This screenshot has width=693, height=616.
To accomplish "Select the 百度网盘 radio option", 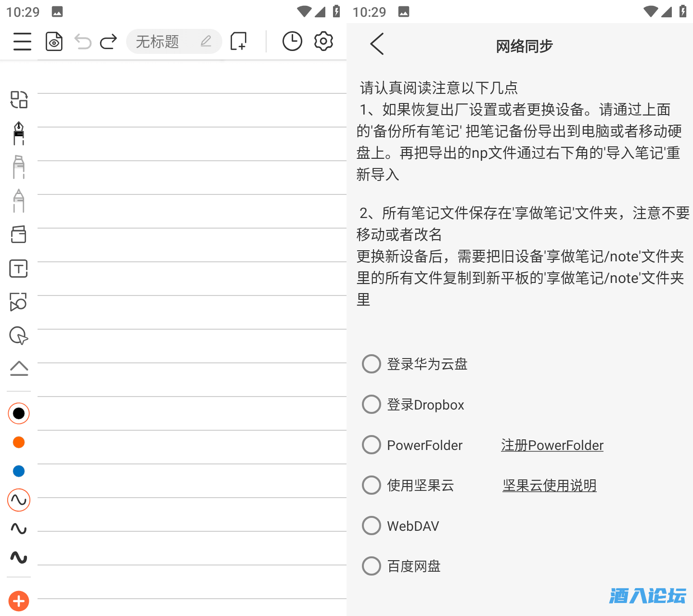I will [x=372, y=566].
